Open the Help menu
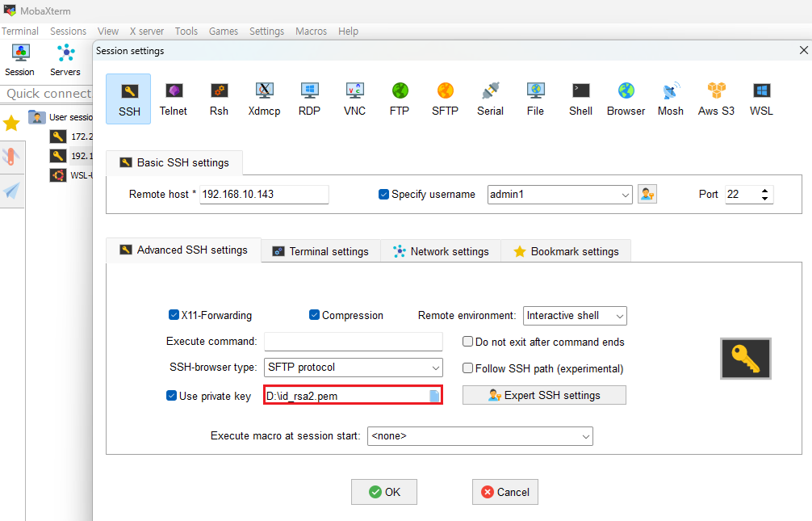 (x=349, y=32)
